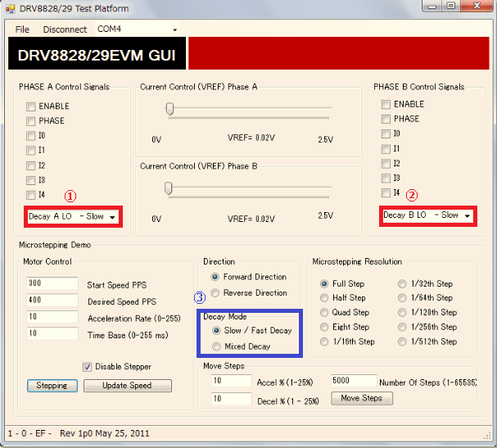This screenshot has width=497, height=448.
Task: Check Phase A I2 checkbox
Action: coord(31,165)
